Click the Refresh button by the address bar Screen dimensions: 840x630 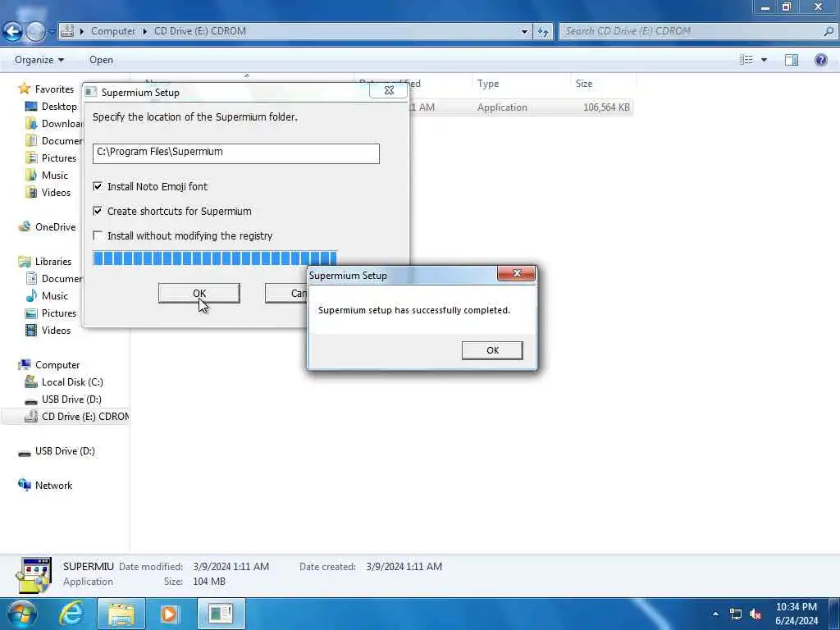[543, 32]
